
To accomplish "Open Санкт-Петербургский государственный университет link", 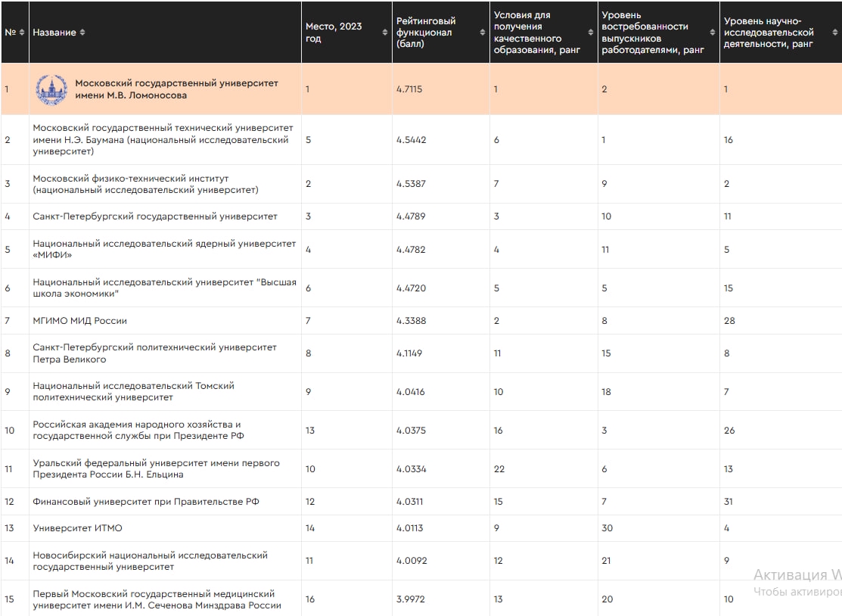I will click(155, 216).
